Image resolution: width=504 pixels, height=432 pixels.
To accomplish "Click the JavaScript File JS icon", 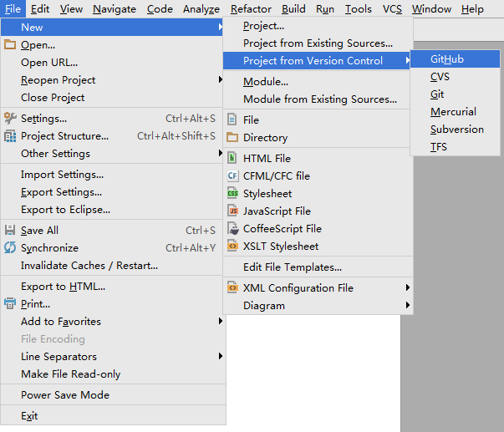I will [x=232, y=211].
